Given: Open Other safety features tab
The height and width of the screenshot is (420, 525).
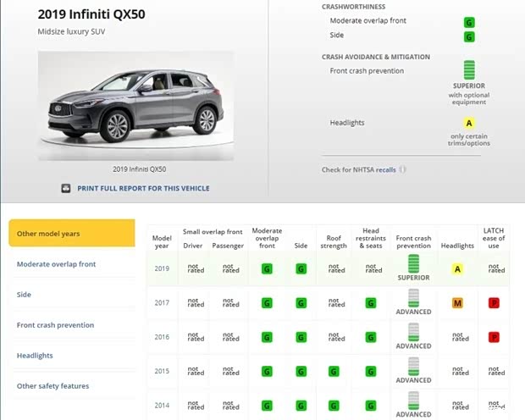Looking at the screenshot, I should point(52,386).
